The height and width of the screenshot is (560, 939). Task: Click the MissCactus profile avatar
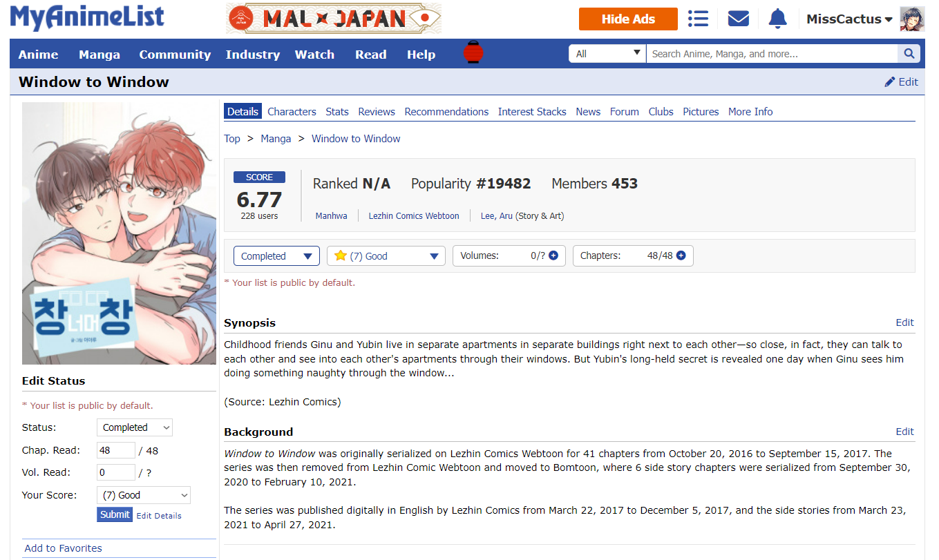pos(912,19)
